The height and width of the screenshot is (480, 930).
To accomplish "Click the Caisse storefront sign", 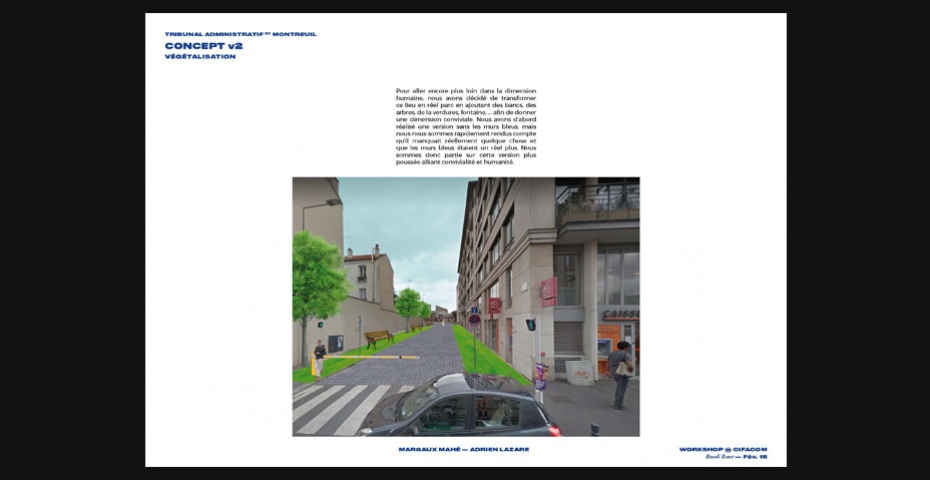I will pyautogui.click(x=620, y=314).
